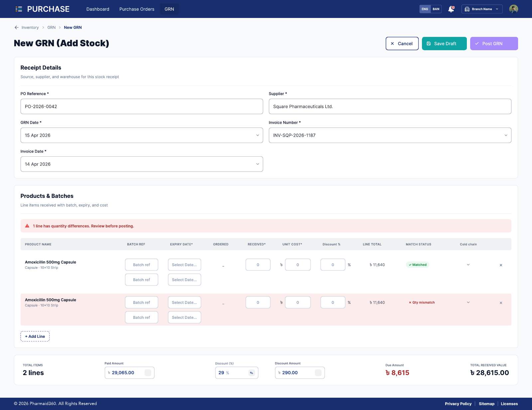Edit Unit Cost in mismatch row
Image resolution: width=532 pixels, height=410 pixels.
298,302
